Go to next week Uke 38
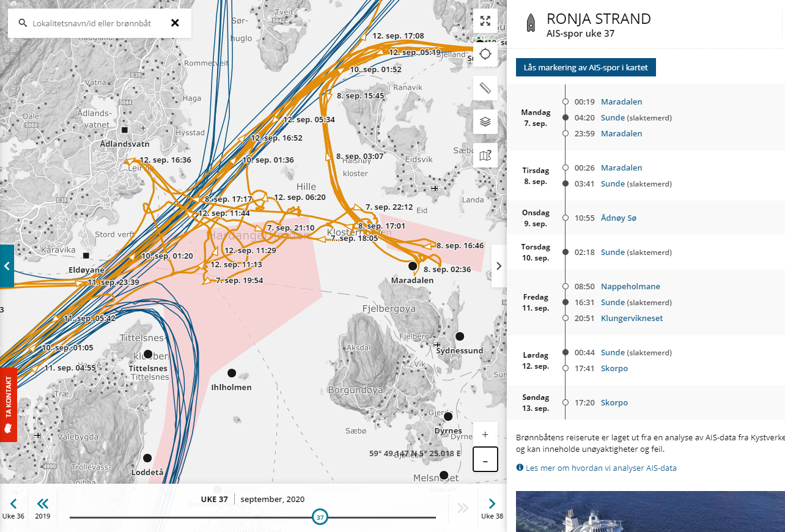Screen dimensions: 785x532 [492, 508]
